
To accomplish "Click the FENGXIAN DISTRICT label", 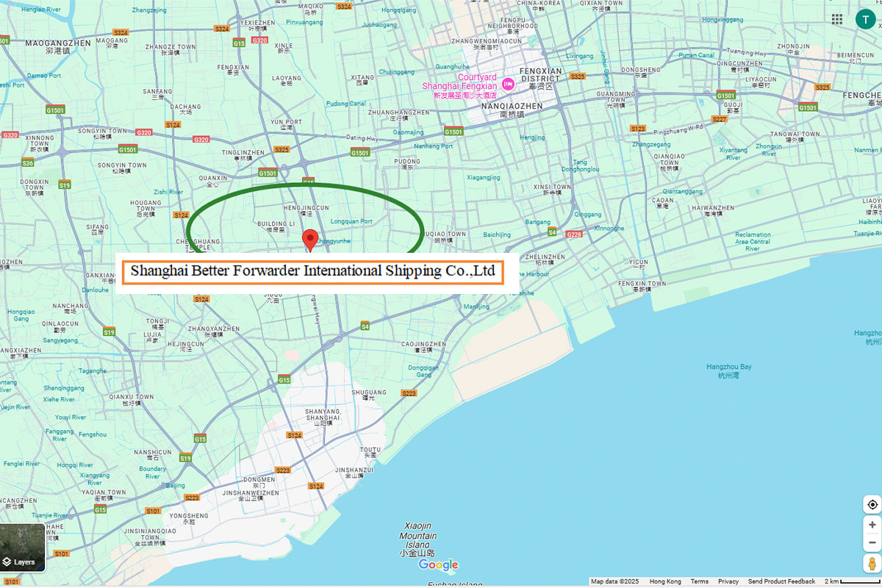I will 540,77.
